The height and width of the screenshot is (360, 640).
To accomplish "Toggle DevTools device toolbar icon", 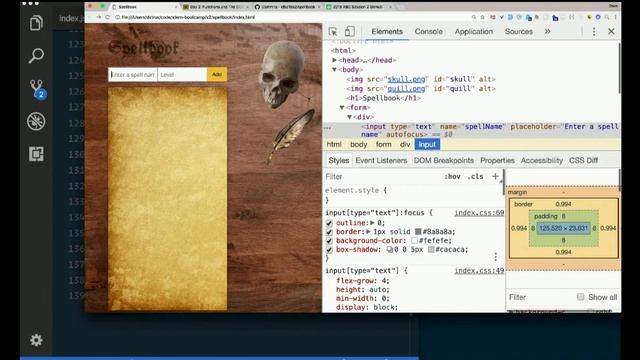I will [349, 31].
